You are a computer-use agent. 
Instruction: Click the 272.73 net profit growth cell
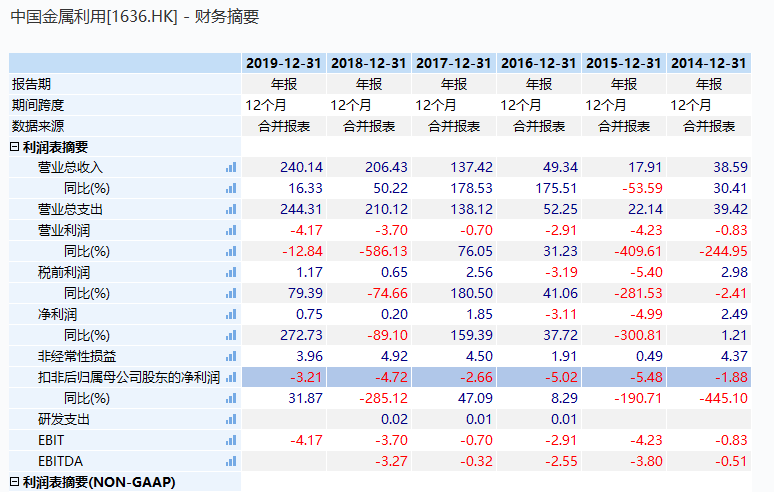[x=301, y=335]
